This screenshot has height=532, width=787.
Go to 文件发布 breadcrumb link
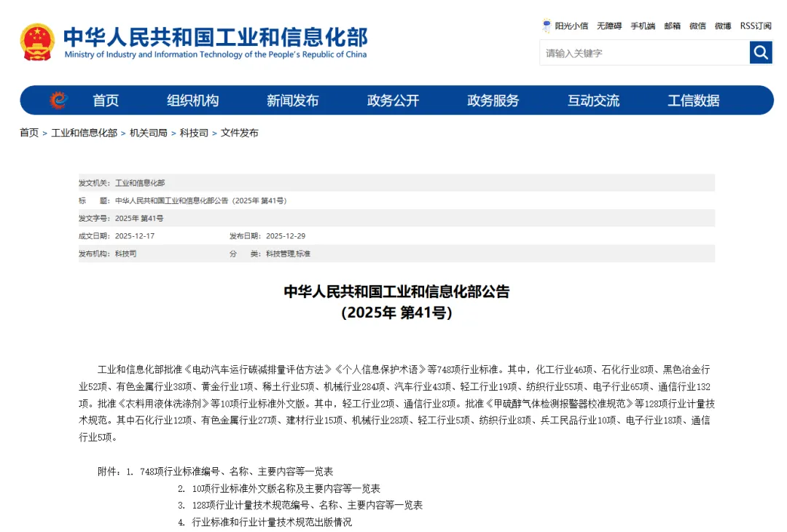point(240,133)
